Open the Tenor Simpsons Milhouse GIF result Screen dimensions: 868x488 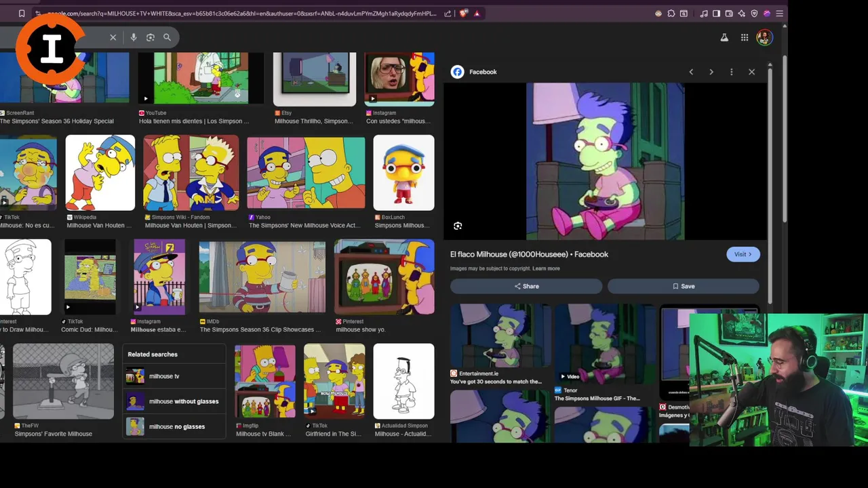(x=605, y=344)
